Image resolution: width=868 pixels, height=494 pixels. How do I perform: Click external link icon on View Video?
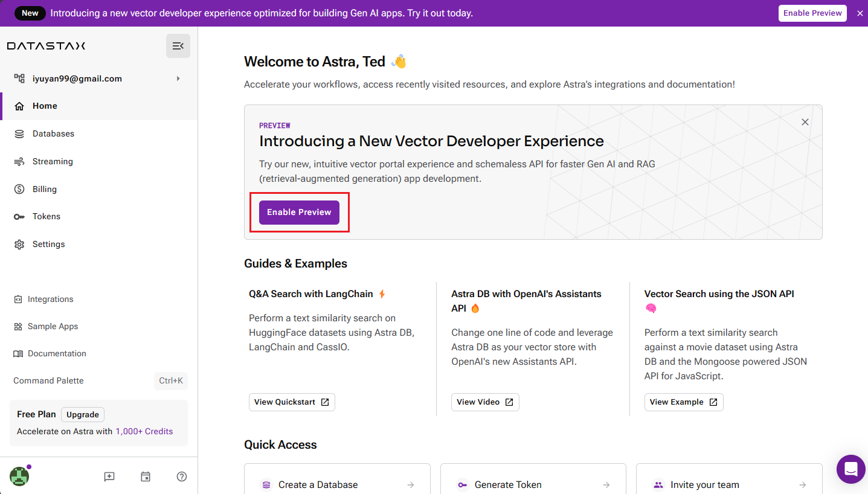click(509, 402)
